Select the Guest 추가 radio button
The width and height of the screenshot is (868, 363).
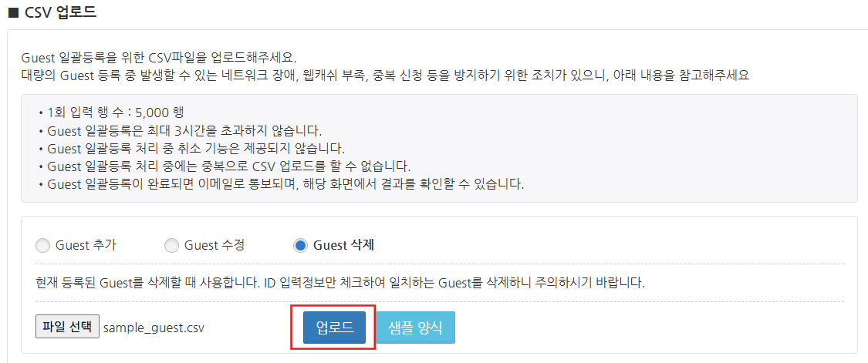[x=42, y=246]
